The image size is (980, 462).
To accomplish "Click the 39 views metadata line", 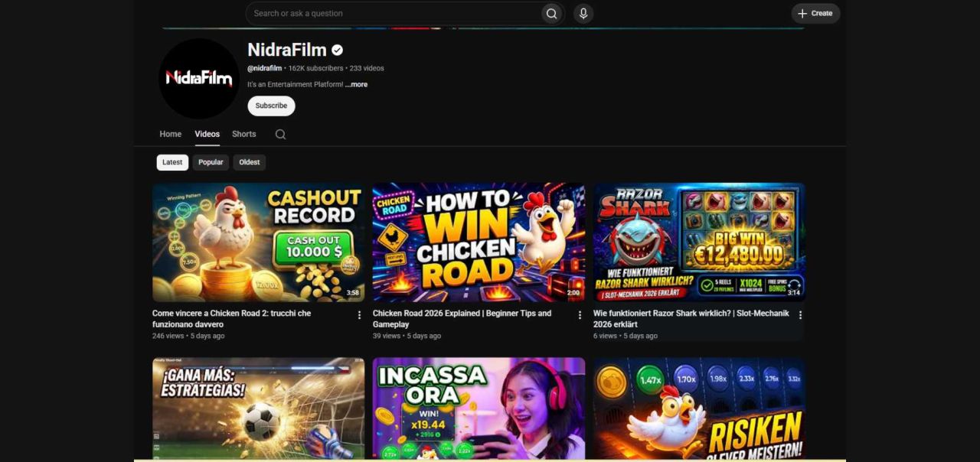I will [407, 336].
